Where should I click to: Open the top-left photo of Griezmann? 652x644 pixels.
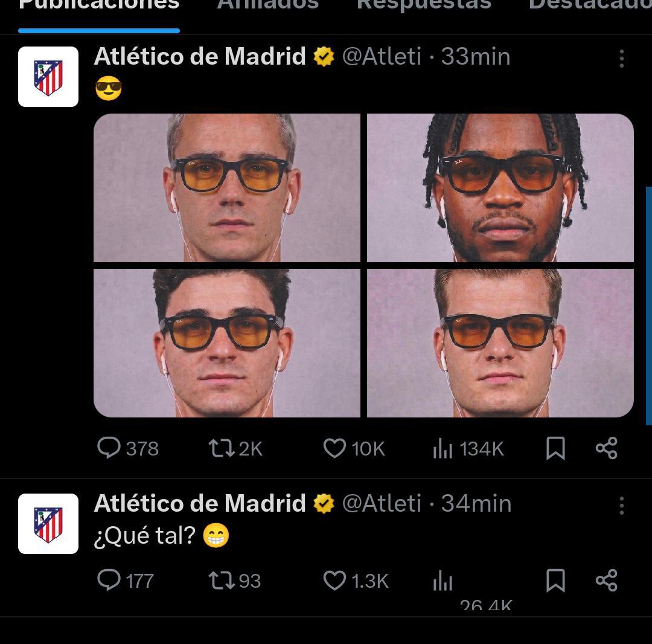(226, 188)
